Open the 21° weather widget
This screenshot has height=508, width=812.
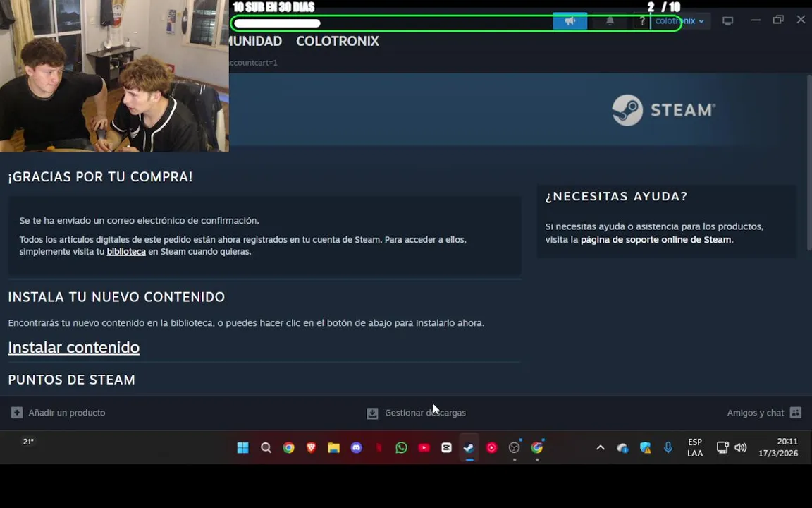(28, 442)
